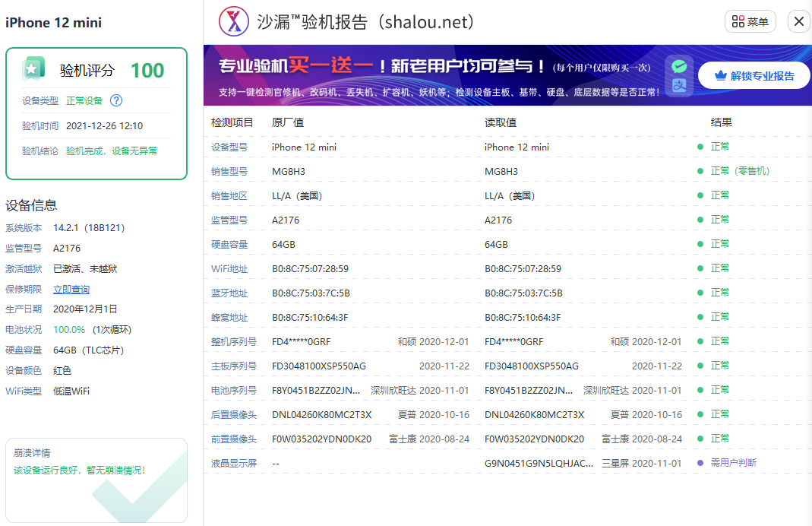Click the 64GB (TLC芯片) storage text

[x=89, y=350]
